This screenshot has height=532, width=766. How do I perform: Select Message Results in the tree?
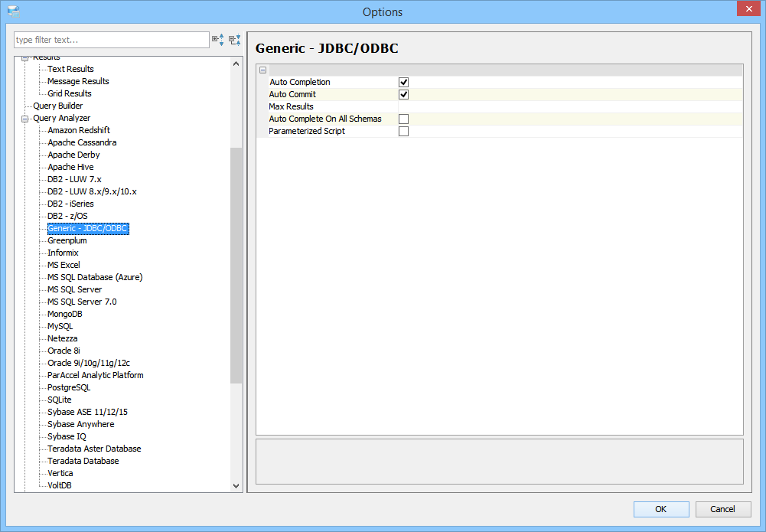tap(78, 81)
